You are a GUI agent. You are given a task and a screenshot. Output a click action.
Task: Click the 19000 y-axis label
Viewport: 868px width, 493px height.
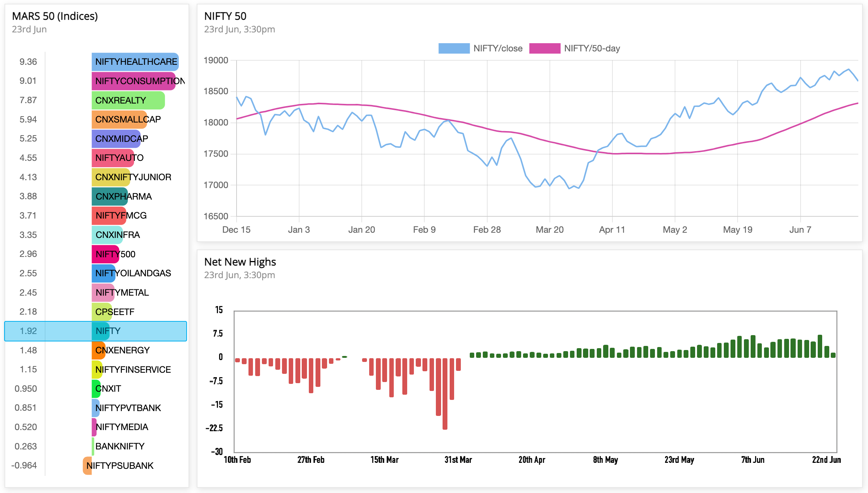tap(216, 60)
